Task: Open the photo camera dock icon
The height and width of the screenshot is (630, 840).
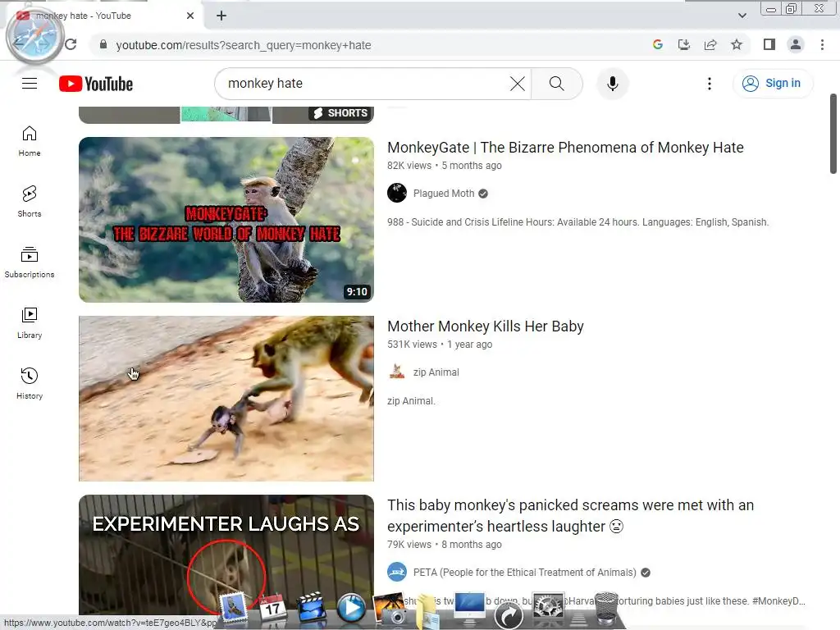Action: pyautogui.click(x=390, y=609)
